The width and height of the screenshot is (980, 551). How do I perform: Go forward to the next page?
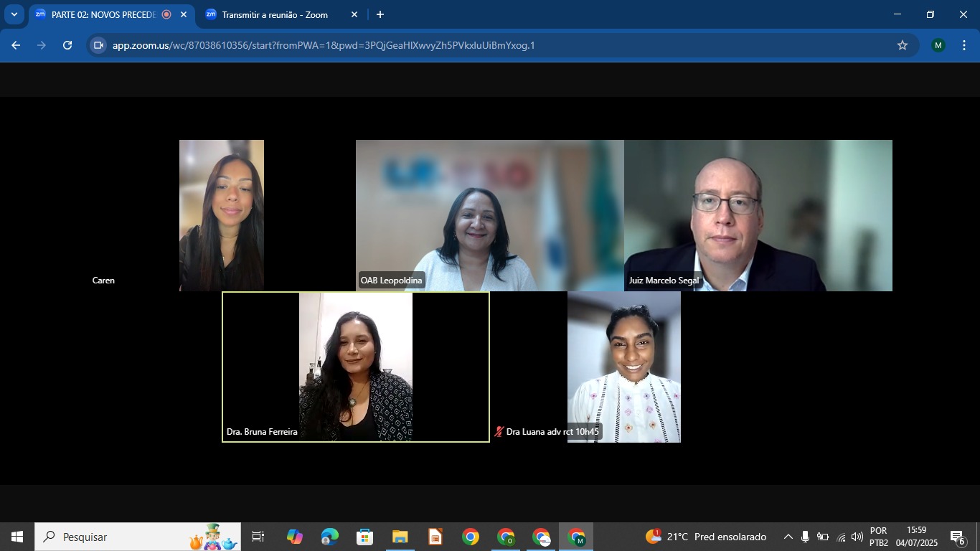point(42,45)
